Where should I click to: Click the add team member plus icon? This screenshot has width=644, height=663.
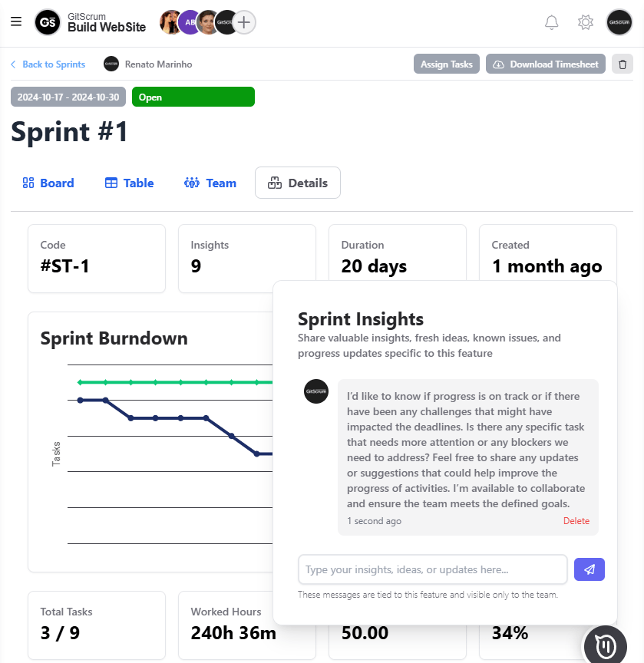click(244, 22)
